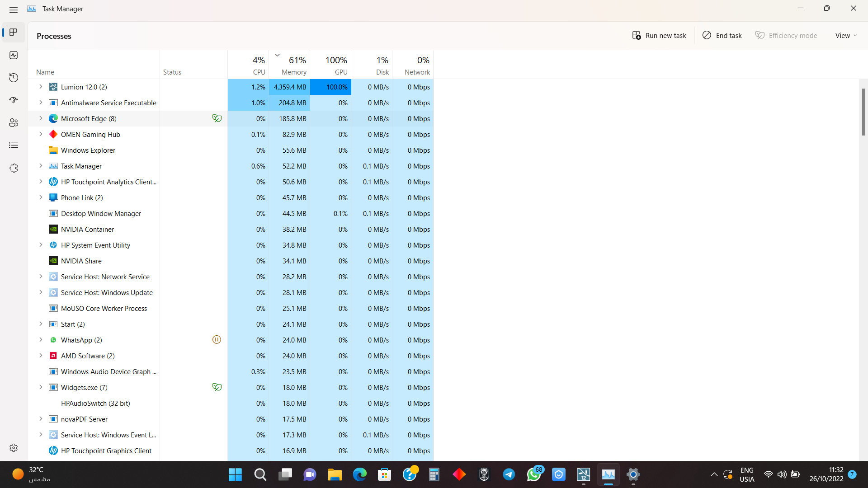This screenshot has height=488, width=868.
Task: Click the NVIDIA Container process icon
Action: (x=53, y=229)
